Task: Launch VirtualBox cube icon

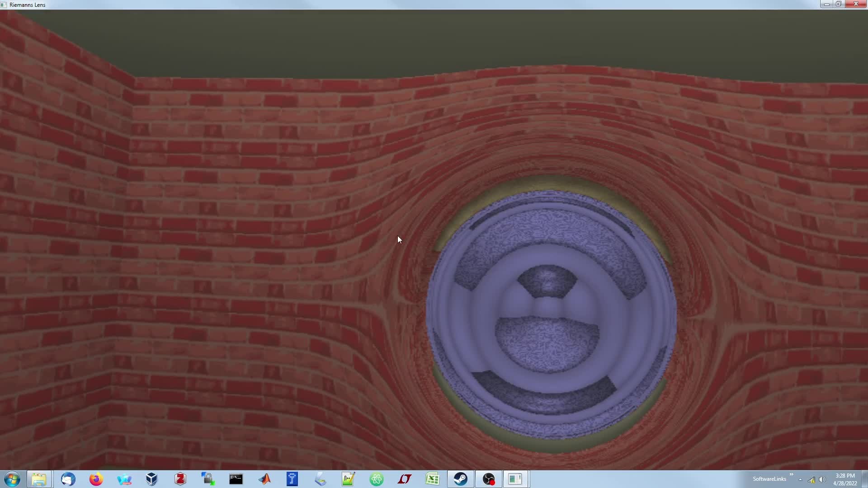Action: (152, 479)
